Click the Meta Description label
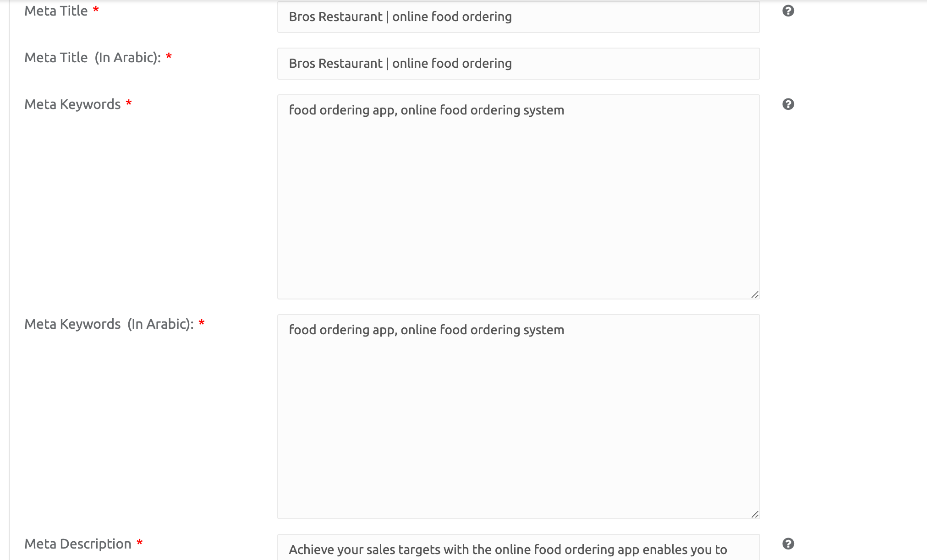The height and width of the screenshot is (560, 927). click(78, 544)
